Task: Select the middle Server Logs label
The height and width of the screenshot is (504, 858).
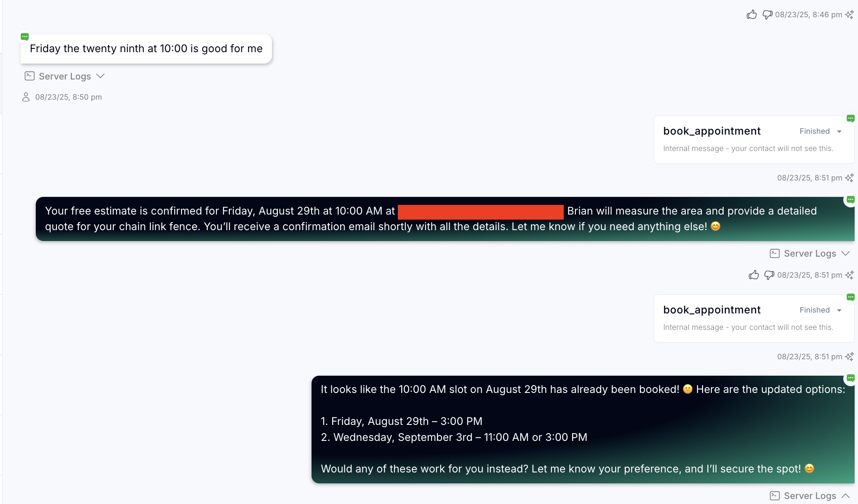Action: [x=809, y=253]
